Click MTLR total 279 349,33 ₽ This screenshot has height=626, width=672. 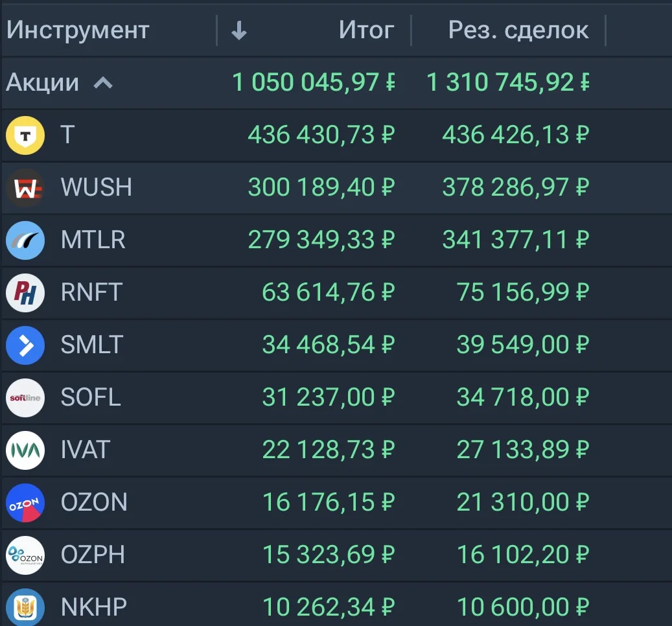321,240
